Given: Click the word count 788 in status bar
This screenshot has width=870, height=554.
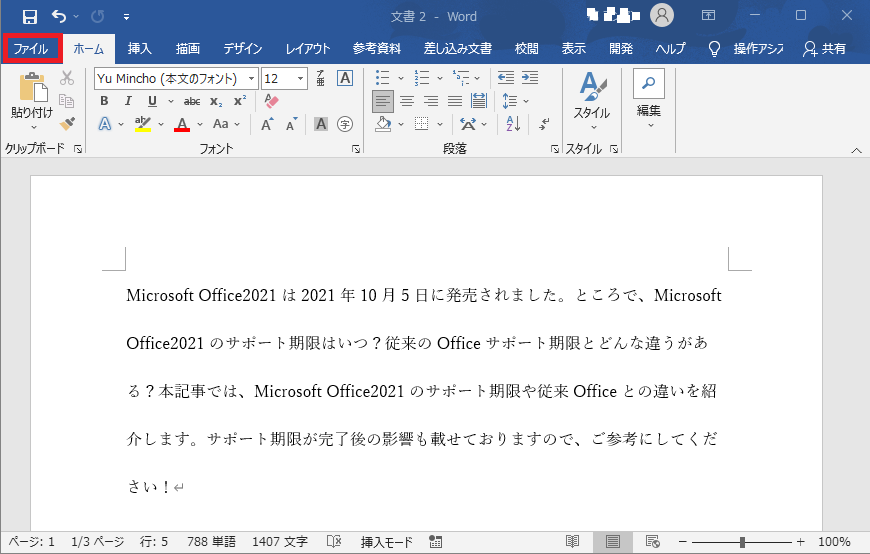Looking at the screenshot, I should coord(211,542).
